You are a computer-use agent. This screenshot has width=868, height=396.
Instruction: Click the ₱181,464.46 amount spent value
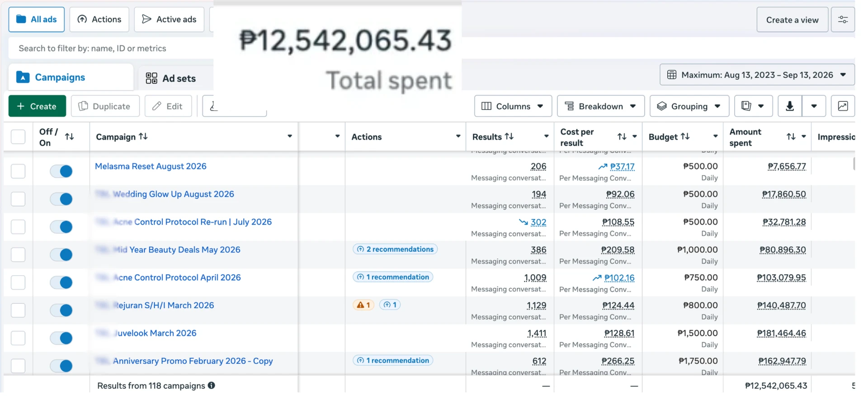[781, 334]
